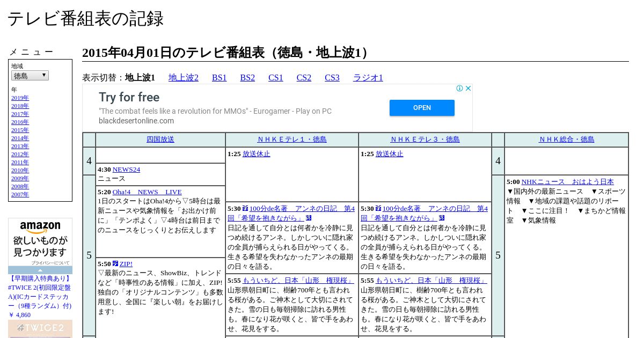Click the テレビ番組表の記録 site title
Image resolution: width=644 pixels, height=338 pixels.
[85, 19]
